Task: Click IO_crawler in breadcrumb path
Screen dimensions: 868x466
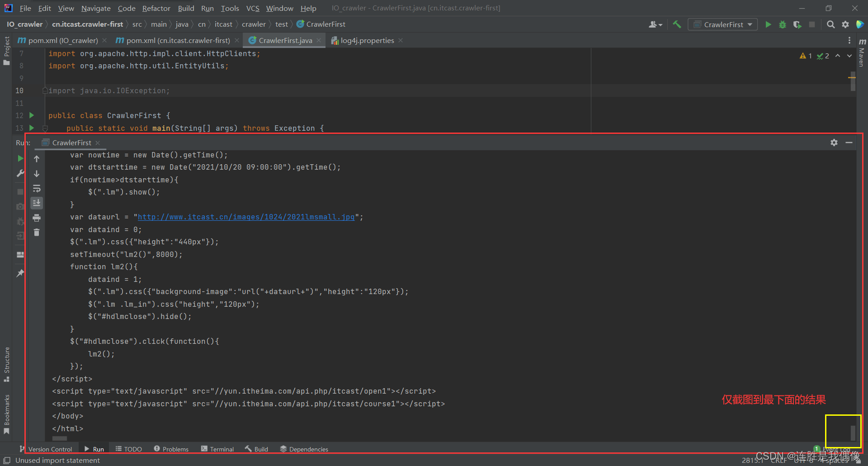Action: click(x=24, y=24)
